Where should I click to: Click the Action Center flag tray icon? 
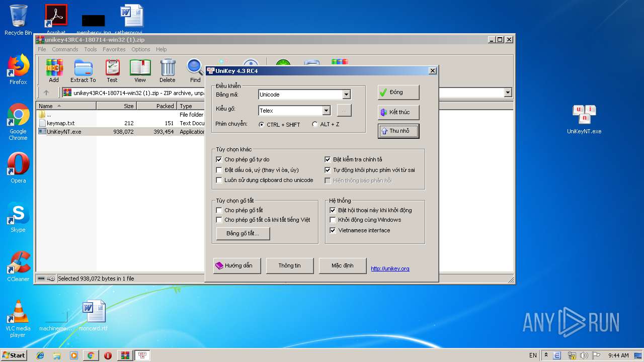pos(596,355)
